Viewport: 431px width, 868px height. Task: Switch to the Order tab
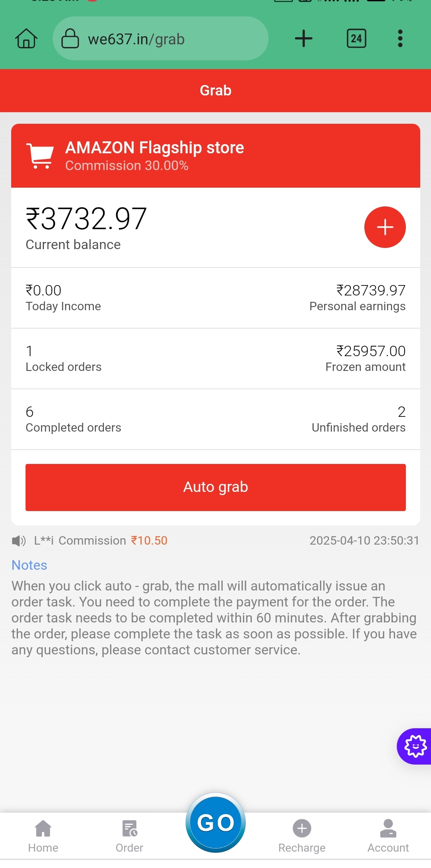click(x=129, y=836)
